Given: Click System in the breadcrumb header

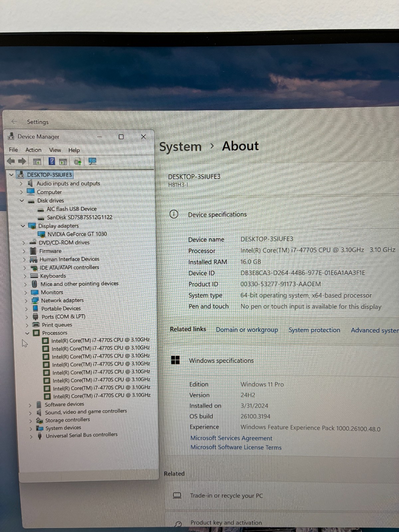Looking at the screenshot, I should click(180, 147).
